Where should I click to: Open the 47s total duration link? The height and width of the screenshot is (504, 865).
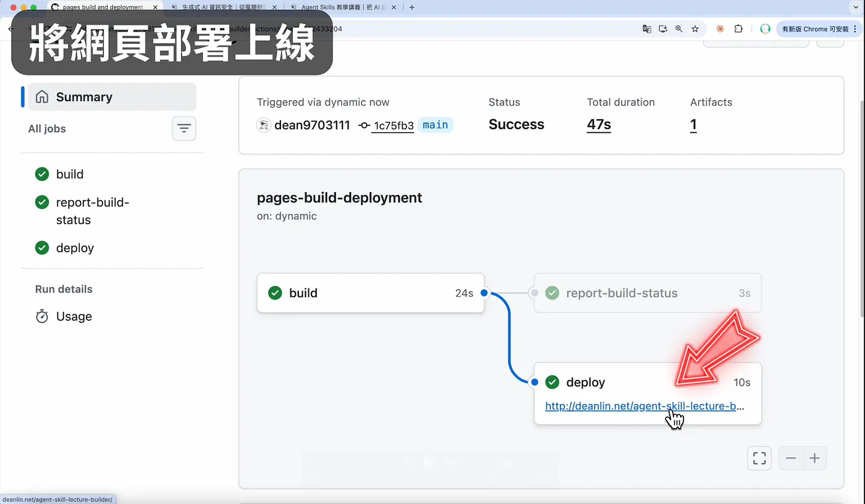point(599,125)
